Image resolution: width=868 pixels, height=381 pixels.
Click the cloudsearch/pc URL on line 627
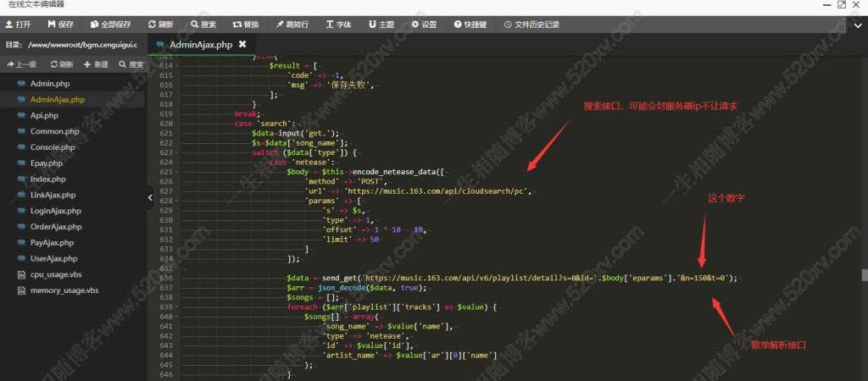pos(438,191)
